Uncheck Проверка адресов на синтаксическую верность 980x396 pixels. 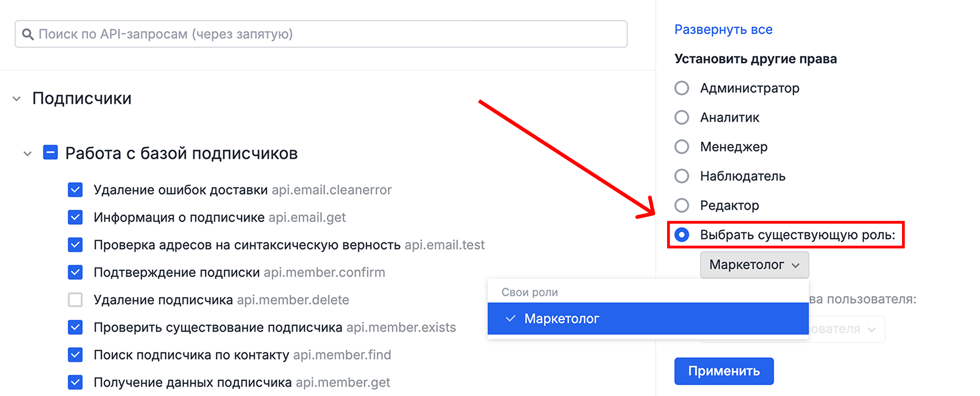pyautogui.click(x=75, y=245)
